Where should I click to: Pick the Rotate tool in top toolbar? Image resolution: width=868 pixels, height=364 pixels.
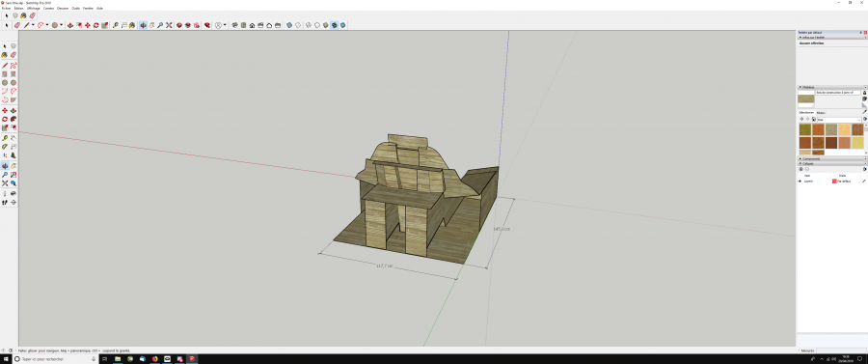pyautogui.click(x=95, y=25)
